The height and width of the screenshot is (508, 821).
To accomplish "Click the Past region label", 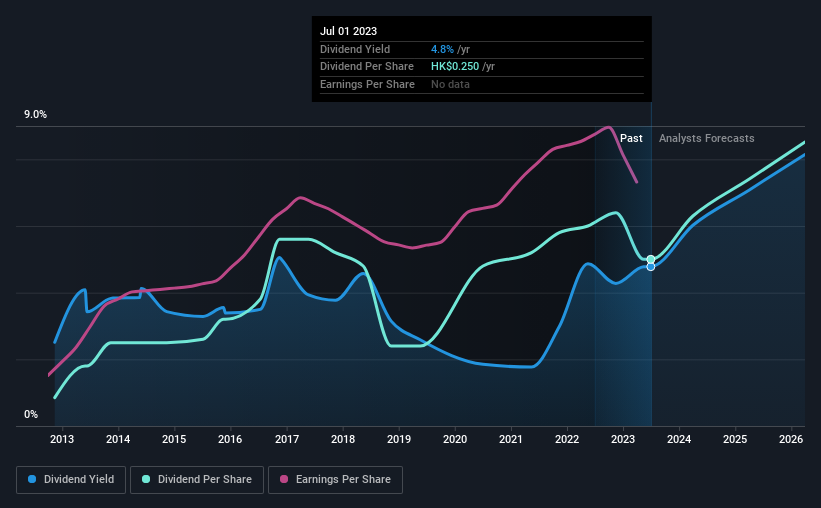I will click(631, 138).
